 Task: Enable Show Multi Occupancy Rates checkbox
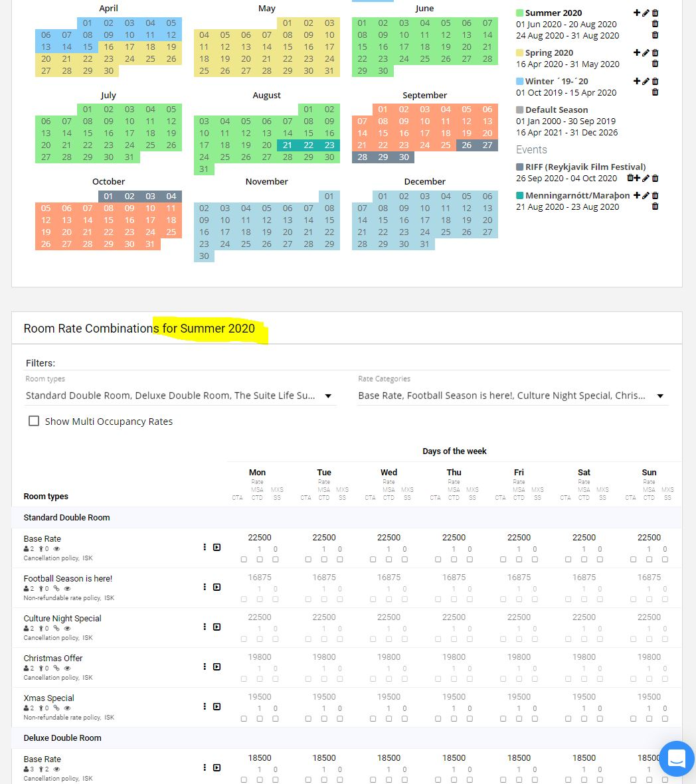(33, 421)
